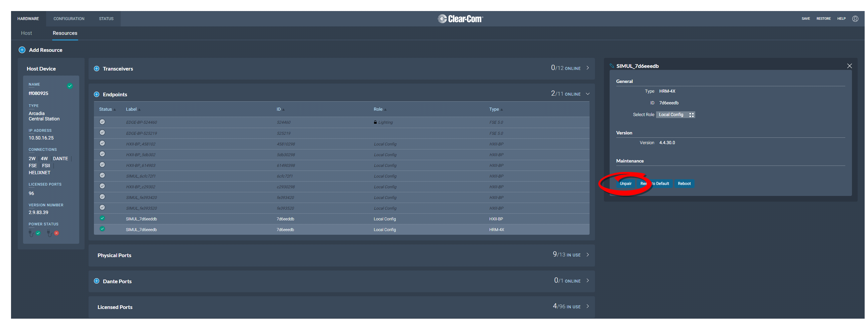This screenshot has width=868, height=322.
Task: Close the SIMUL_7d6eeedb details panel
Action: pos(849,66)
